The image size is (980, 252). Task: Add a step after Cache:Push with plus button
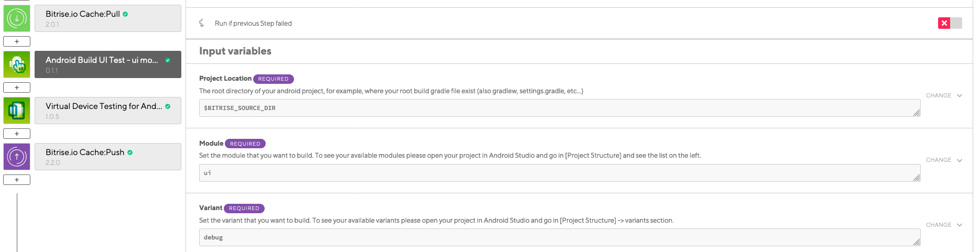17,180
